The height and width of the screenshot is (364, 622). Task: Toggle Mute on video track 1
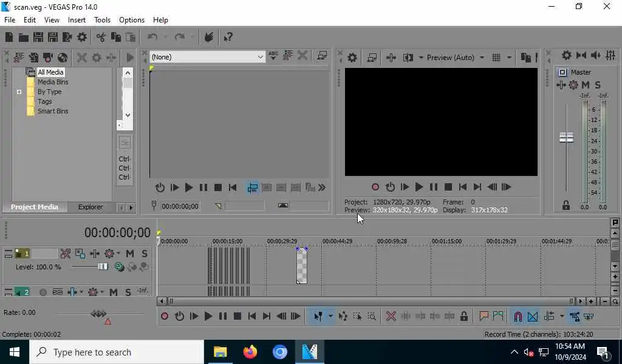(130, 254)
